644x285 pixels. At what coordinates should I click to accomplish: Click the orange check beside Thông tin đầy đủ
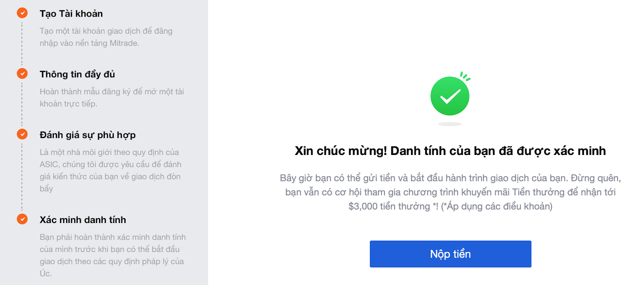[x=22, y=74]
